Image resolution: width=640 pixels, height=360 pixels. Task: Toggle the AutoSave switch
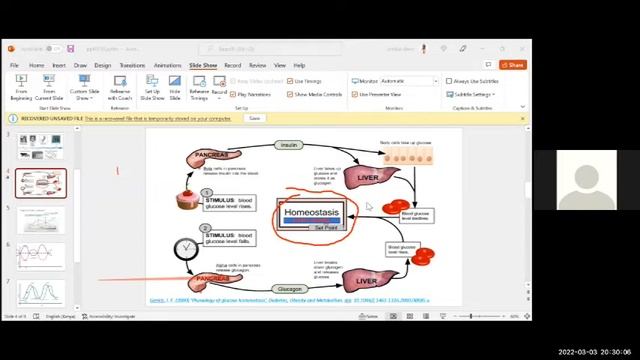coord(53,49)
